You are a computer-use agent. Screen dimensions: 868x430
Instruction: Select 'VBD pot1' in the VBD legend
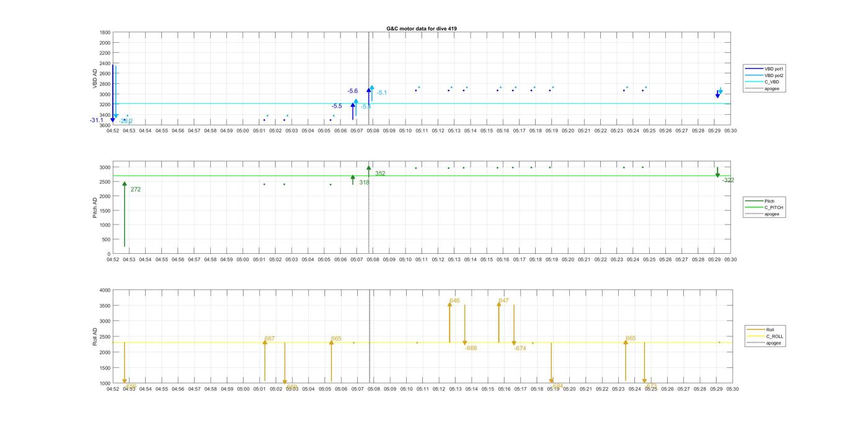click(774, 69)
